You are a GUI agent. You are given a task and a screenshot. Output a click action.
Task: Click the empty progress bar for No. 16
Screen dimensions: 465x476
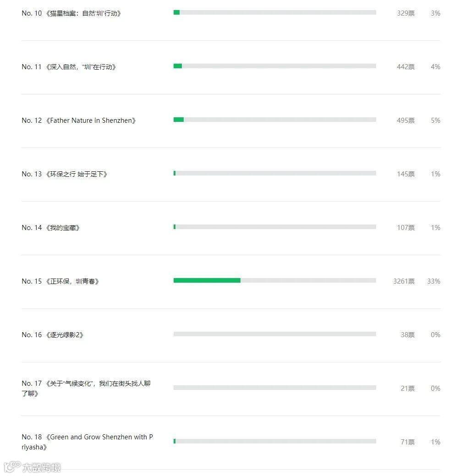coord(274,334)
